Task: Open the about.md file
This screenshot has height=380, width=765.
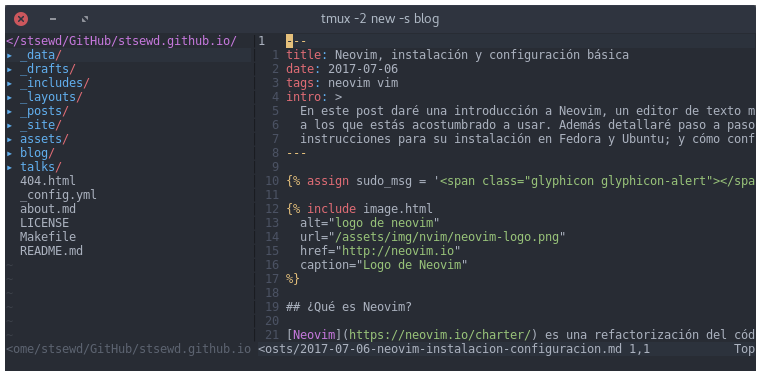Action: point(48,209)
